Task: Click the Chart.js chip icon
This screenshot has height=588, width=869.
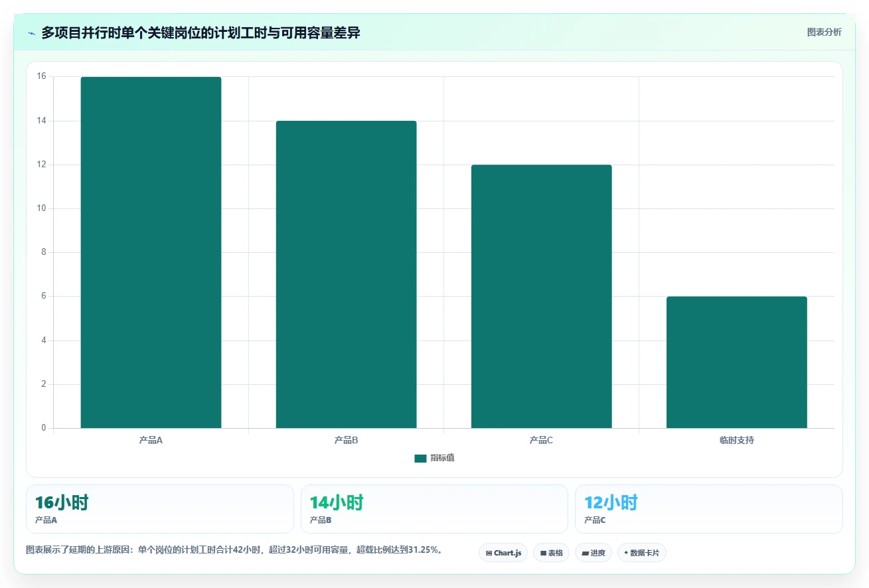Action: click(489, 553)
